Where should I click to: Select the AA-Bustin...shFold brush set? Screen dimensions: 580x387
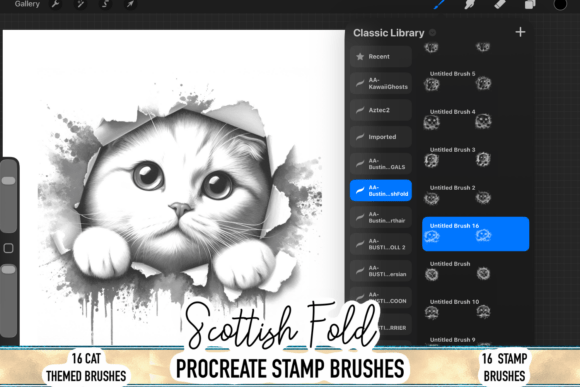[x=381, y=191]
